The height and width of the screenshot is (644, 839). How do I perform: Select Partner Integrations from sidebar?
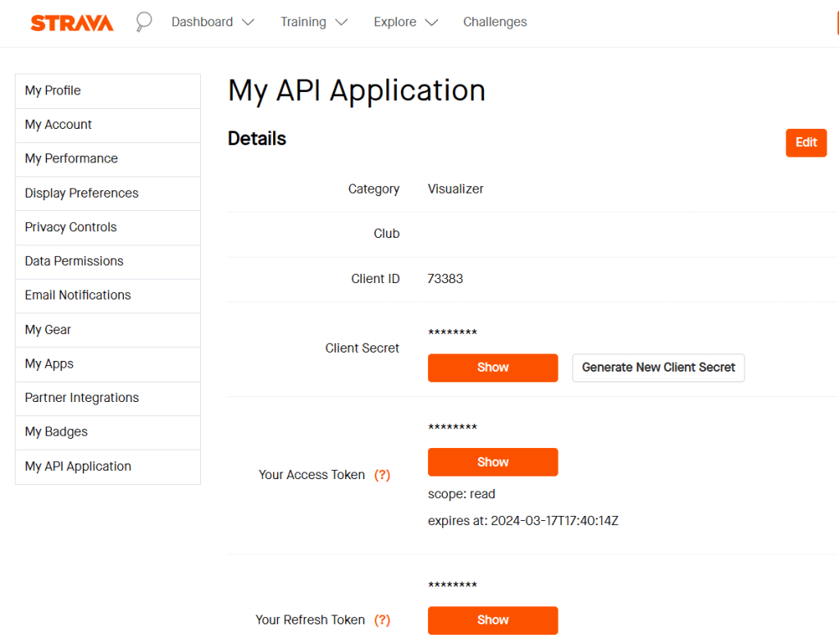(x=82, y=398)
